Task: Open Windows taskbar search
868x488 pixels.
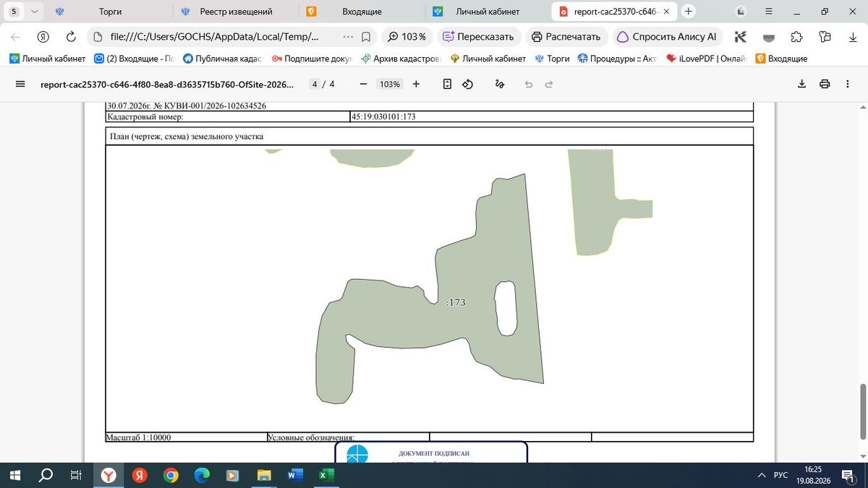Action: point(45,475)
